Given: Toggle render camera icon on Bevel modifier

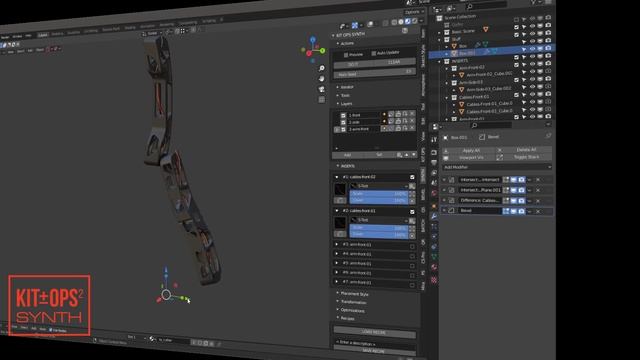Looking at the screenshot, I should [x=522, y=211].
